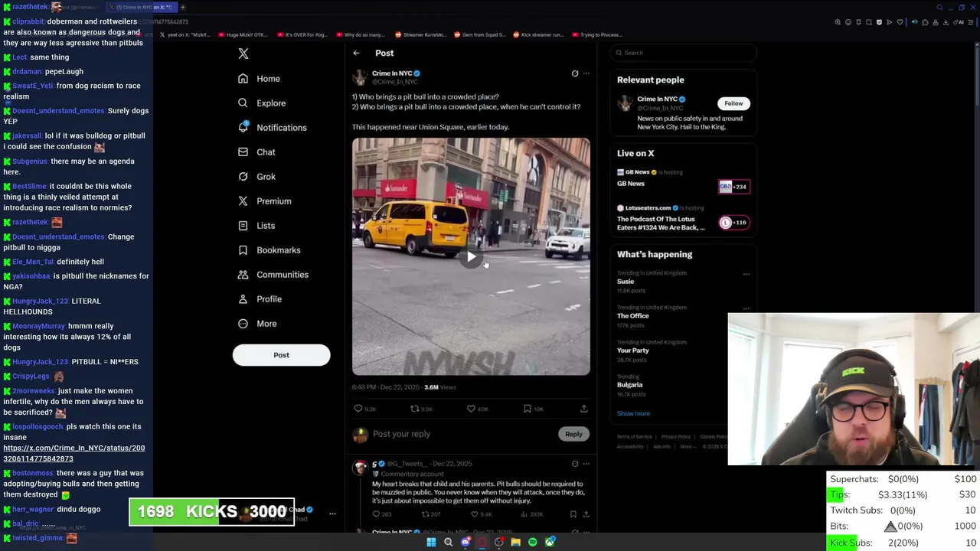This screenshot has width=980, height=551.
Task: Open the X logo home link
Action: pos(243,54)
